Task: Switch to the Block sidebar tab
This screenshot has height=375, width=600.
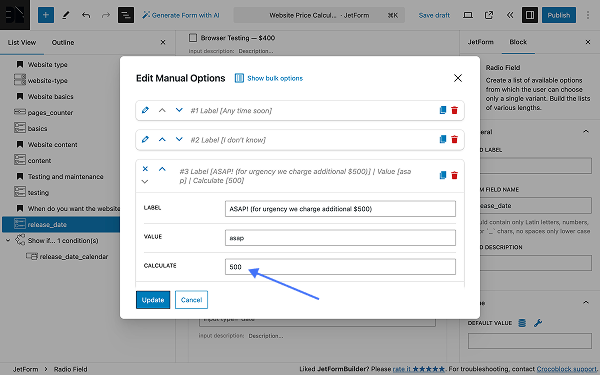Action: [518, 42]
